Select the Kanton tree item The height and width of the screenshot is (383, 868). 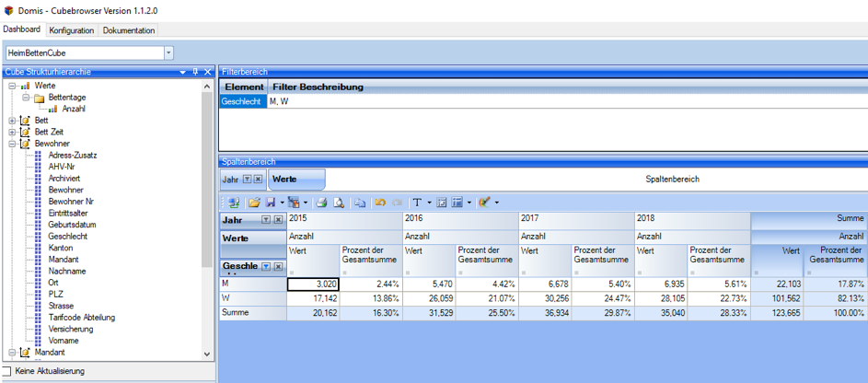61,248
